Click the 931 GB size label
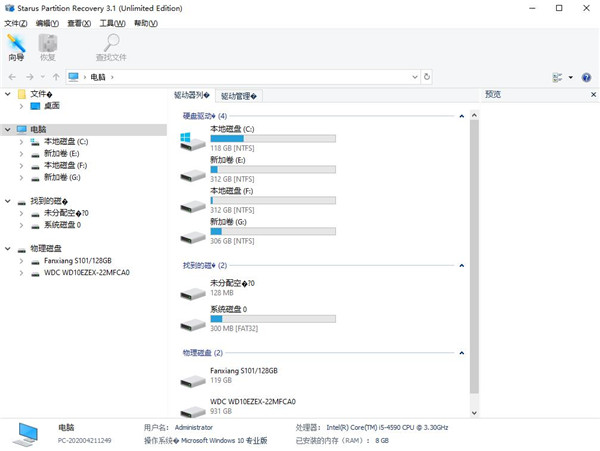The height and width of the screenshot is (451, 600). pos(221,411)
